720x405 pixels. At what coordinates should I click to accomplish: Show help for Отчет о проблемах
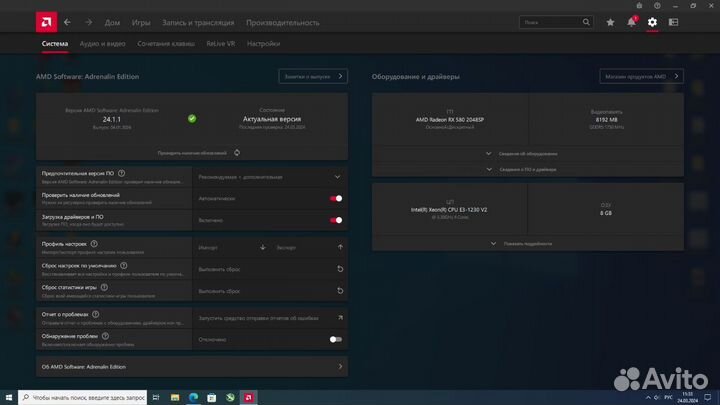pos(96,314)
